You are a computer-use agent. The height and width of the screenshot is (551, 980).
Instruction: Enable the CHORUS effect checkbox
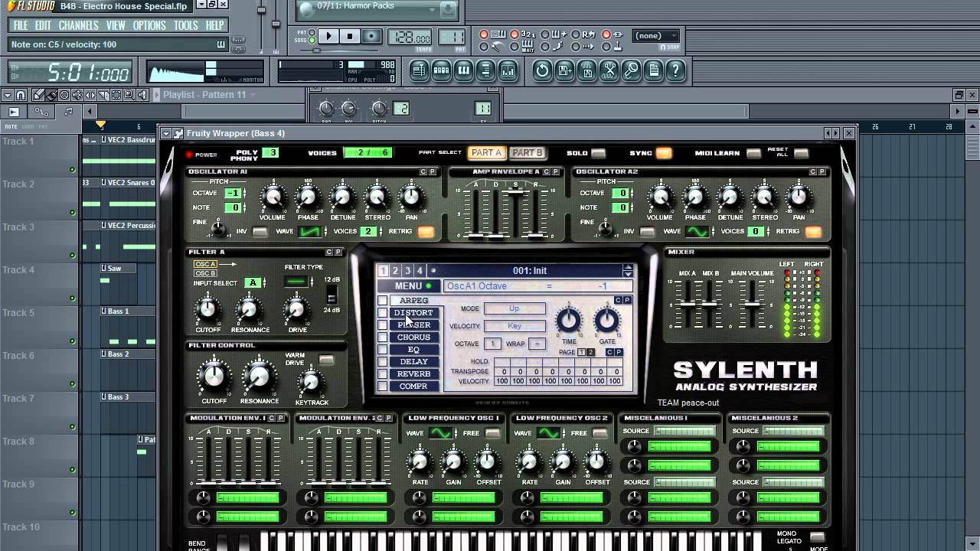click(383, 337)
